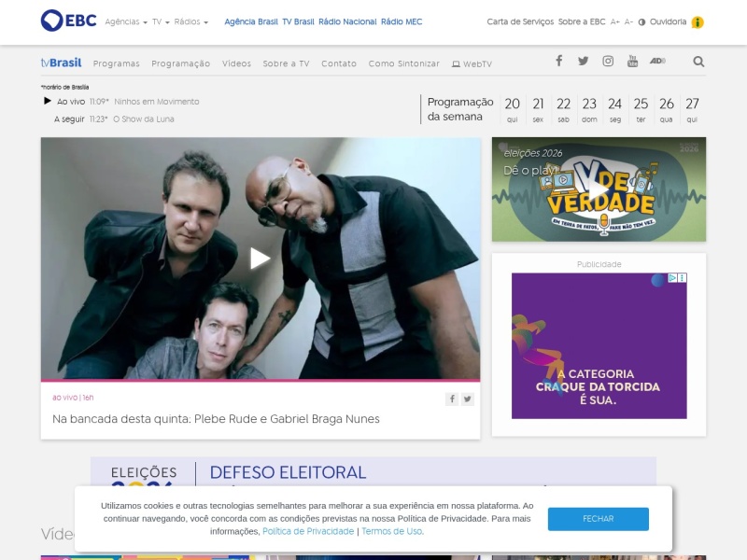
Task: Open O Show da Luna upcoming program
Action: click(144, 119)
